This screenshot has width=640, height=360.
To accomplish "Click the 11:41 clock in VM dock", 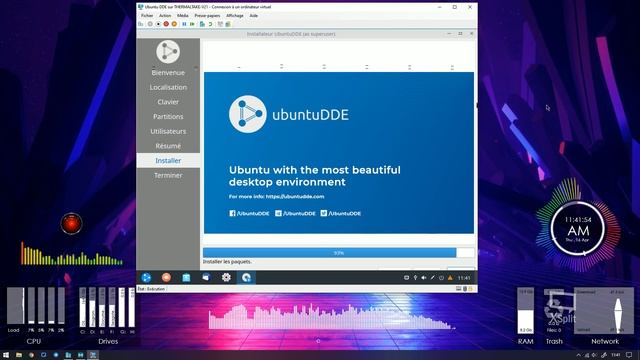I will [x=464, y=278].
